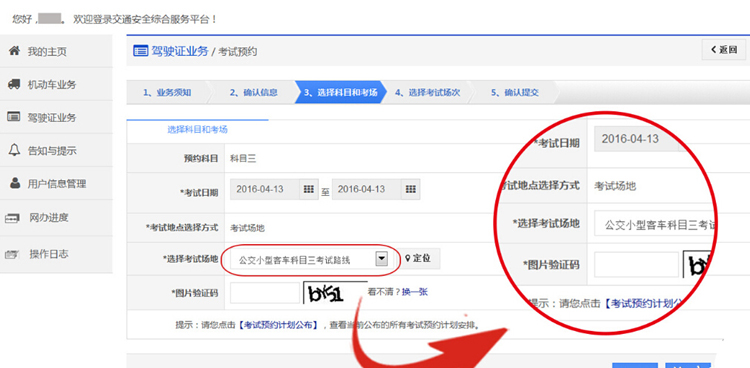750x368 pixels.
Task: Open 机动车业务 in the sidebar
Action: 56,84
